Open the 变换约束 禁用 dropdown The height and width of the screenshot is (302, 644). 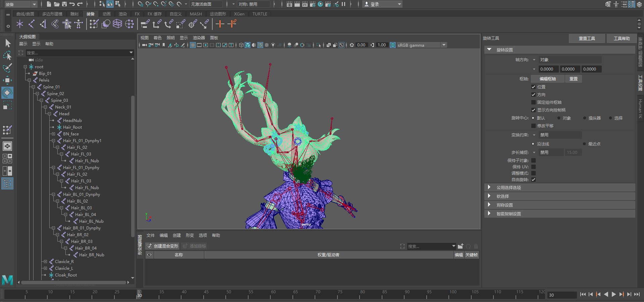(x=560, y=135)
